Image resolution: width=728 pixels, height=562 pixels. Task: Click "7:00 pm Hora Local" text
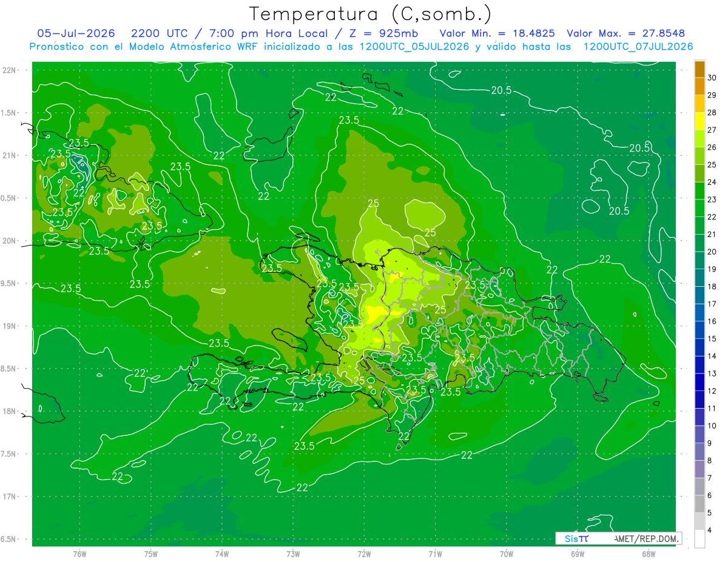(269, 33)
